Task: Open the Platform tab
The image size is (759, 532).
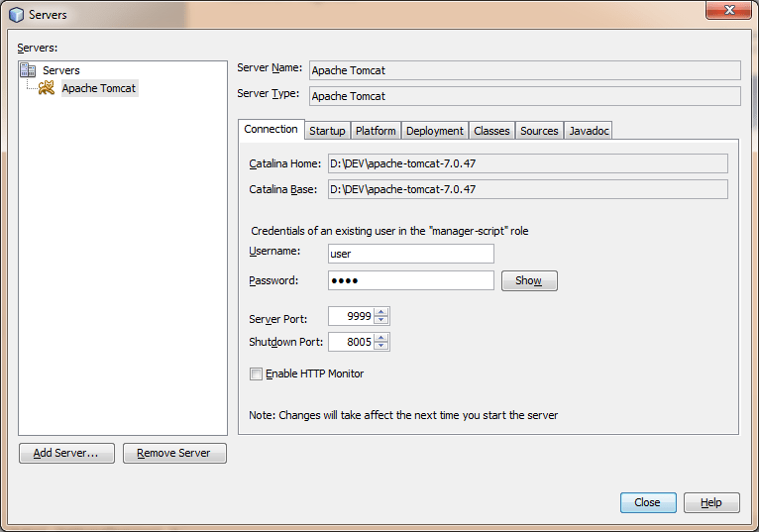Action: 376,131
